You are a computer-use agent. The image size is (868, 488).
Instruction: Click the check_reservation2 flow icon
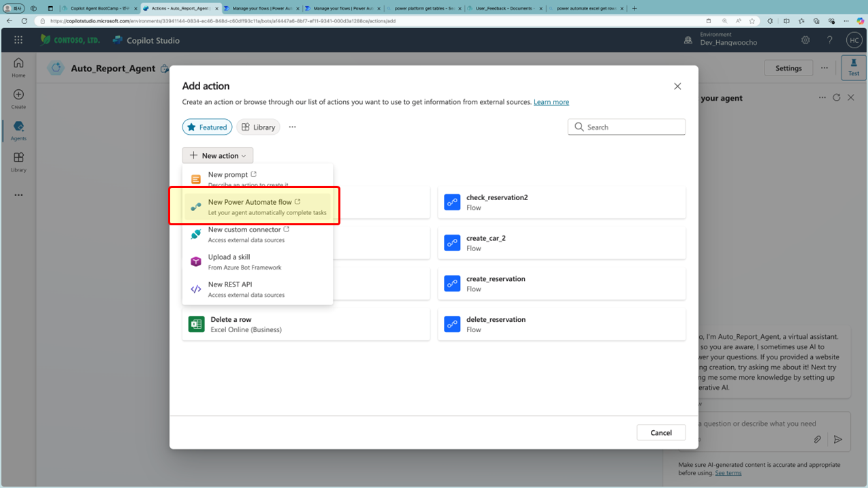pos(452,202)
